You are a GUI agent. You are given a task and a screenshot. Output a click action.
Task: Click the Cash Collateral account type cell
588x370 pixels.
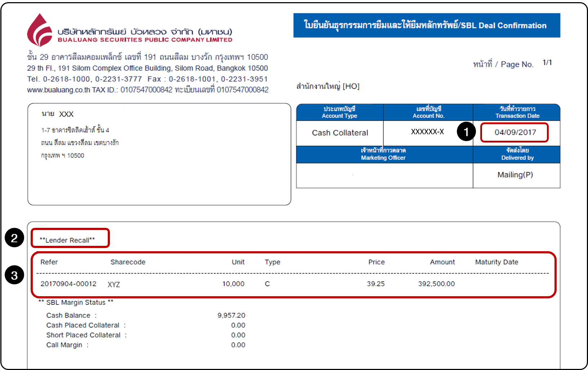click(339, 133)
